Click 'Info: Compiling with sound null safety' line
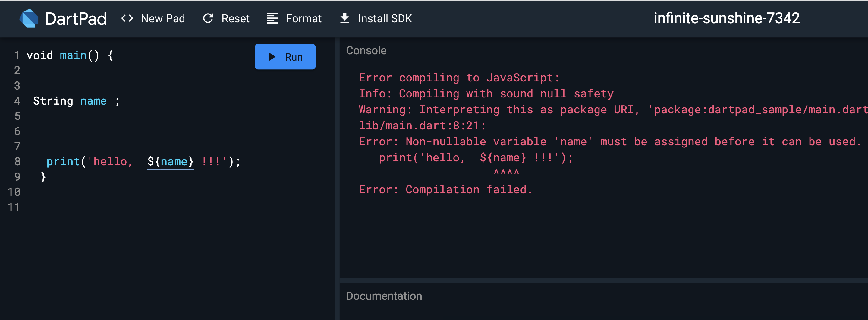The height and width of the screenshot is (320, 868). tap(486, 94)
